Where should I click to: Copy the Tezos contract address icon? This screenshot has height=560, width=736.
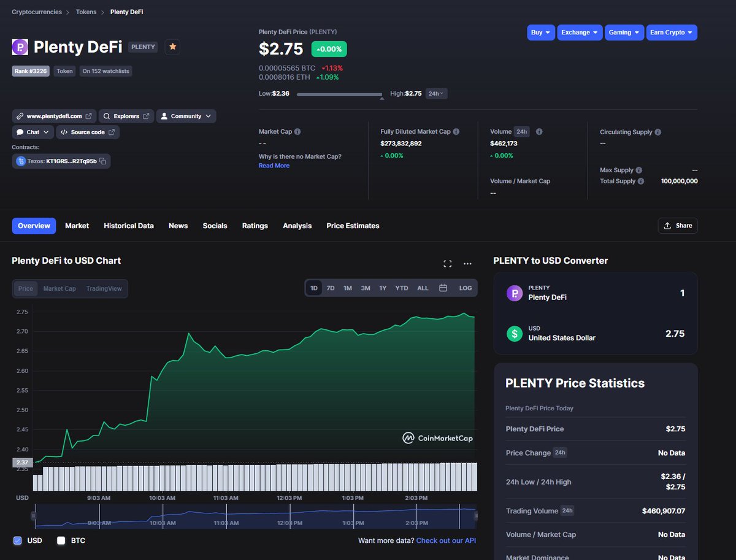point(103,161)
